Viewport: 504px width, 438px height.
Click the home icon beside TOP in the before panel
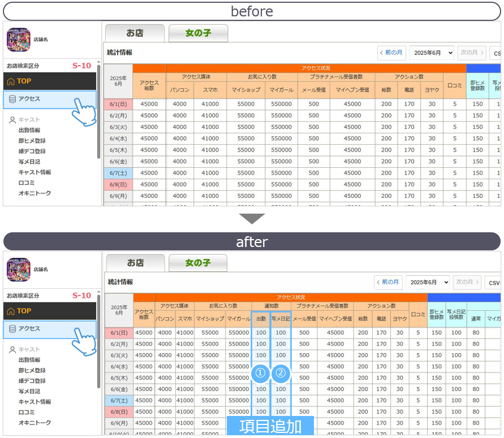(x=11, y=81)
